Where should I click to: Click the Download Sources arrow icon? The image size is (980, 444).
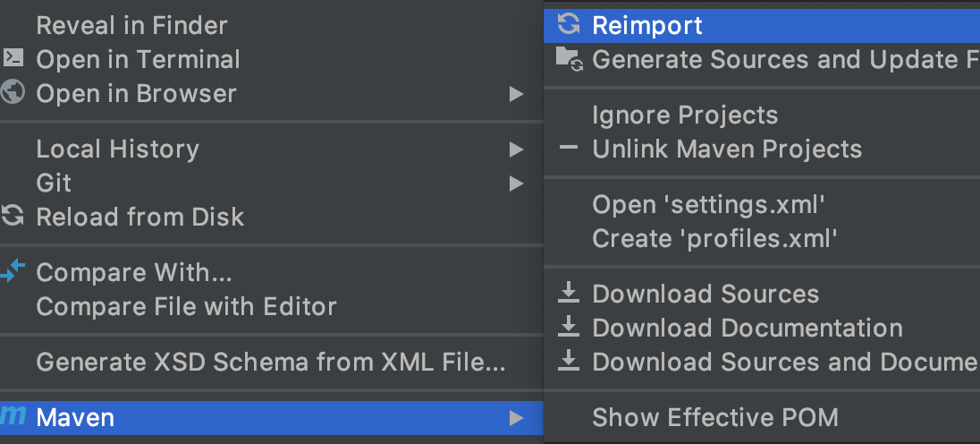pyautogui.click(x=568, y=293)
